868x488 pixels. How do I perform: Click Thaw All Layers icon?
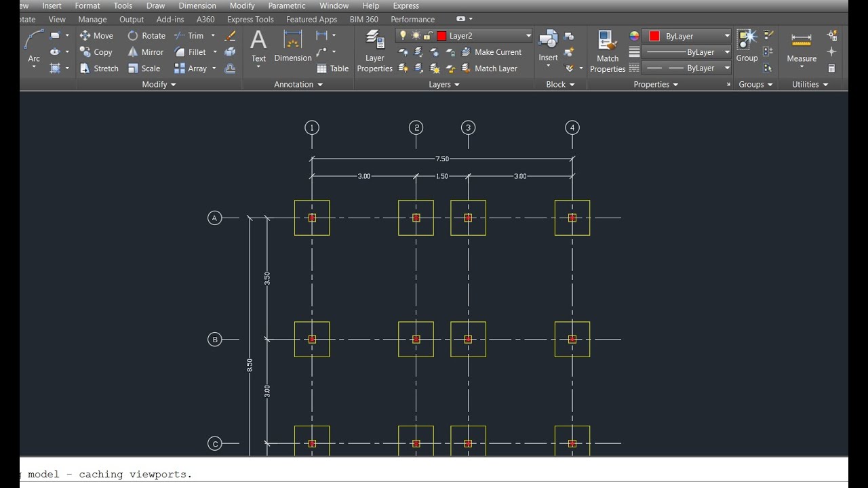coord(435,68)
